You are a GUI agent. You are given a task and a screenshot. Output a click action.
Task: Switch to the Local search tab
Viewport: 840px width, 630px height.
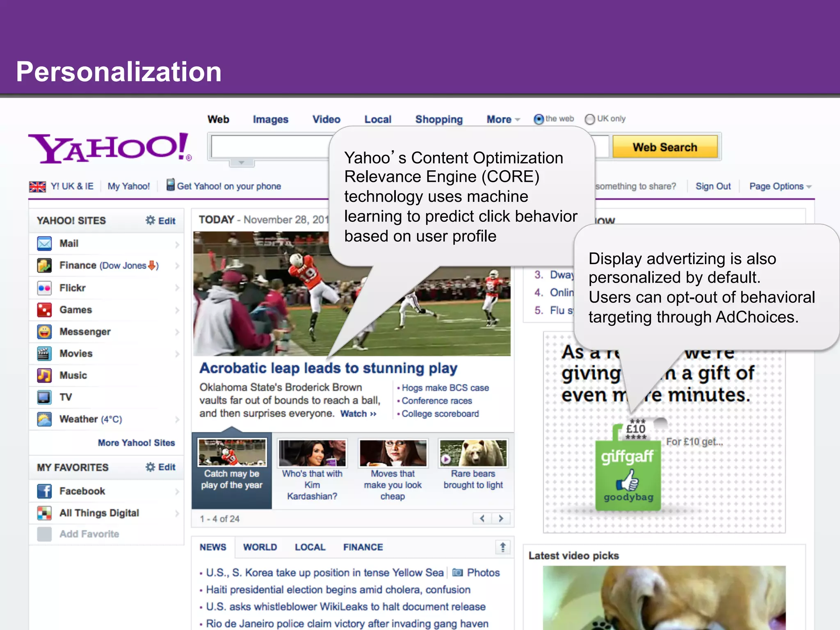378,119
